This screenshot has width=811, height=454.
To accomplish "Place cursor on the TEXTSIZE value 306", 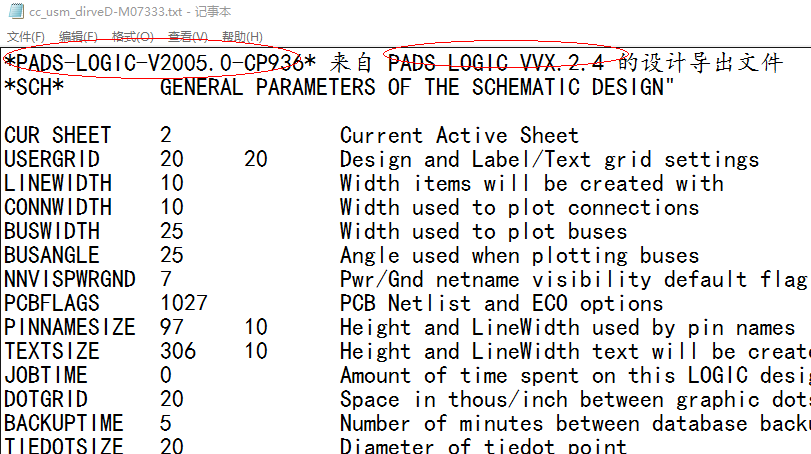I will pyautogui.click(x=178, y=351).
